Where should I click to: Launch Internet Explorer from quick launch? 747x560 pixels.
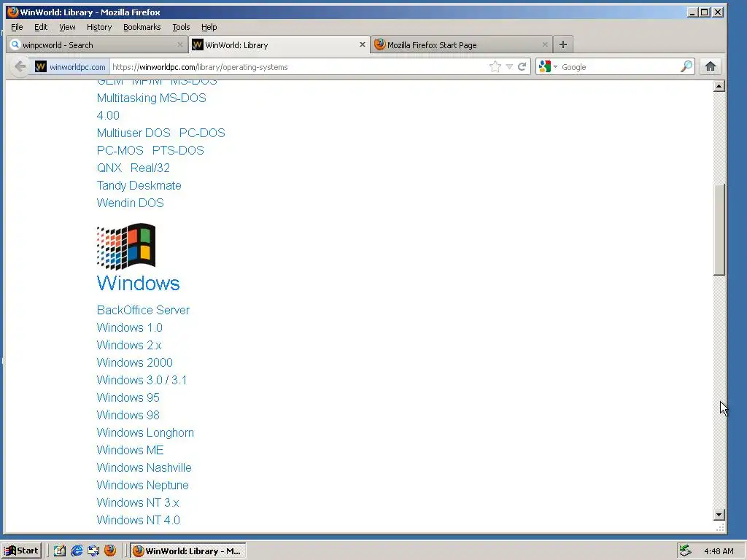click(x=76, y=551)
